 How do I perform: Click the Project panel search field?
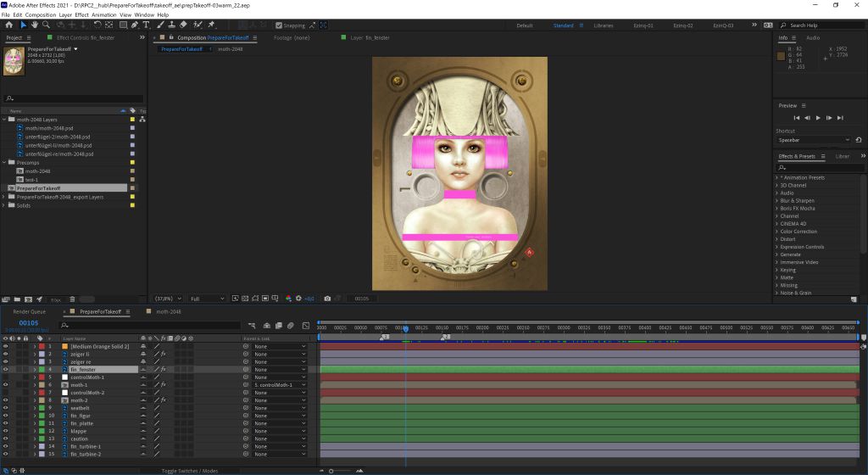74,98
